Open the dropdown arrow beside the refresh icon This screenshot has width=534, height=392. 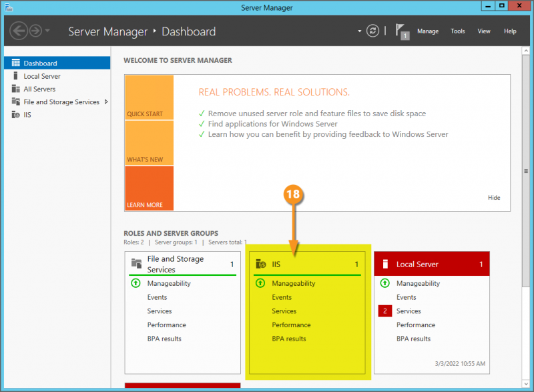pos(360,31)
